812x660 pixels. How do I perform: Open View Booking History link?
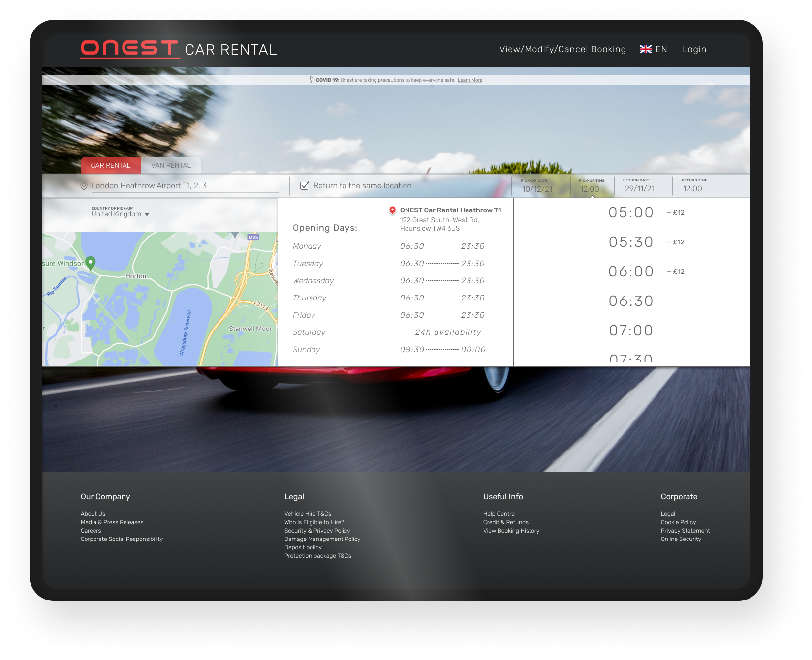pos(511,531)
